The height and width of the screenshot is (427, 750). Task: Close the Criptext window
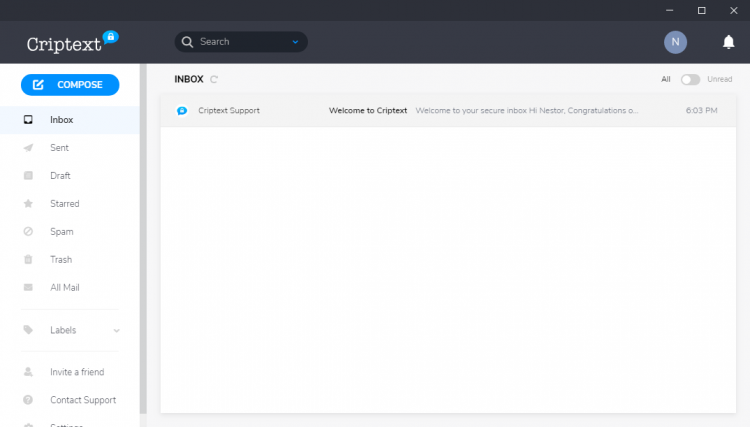(734, 11)
